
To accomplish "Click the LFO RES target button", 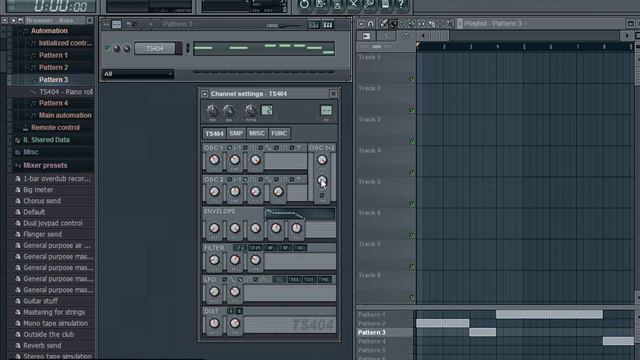I will (294, 280).
